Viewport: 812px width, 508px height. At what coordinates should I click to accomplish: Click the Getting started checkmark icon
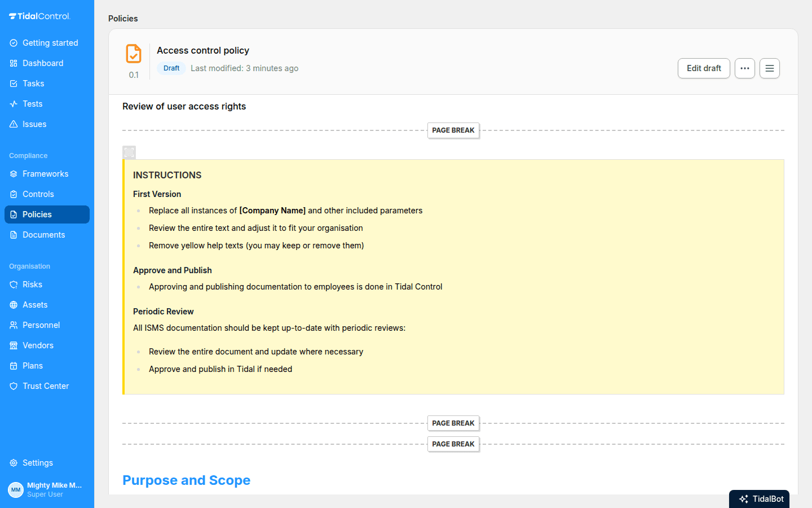(14, 43)
